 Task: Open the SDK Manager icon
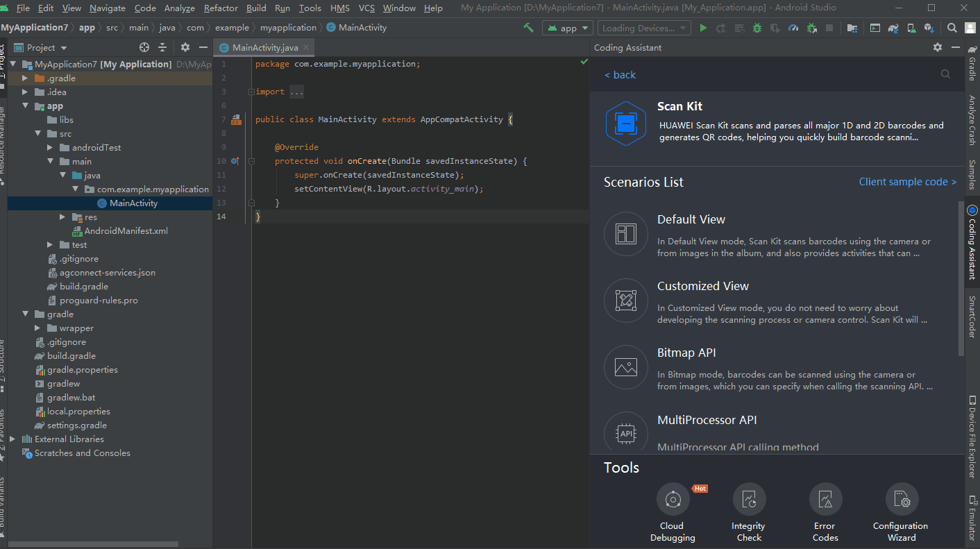[x=929, y=28]
